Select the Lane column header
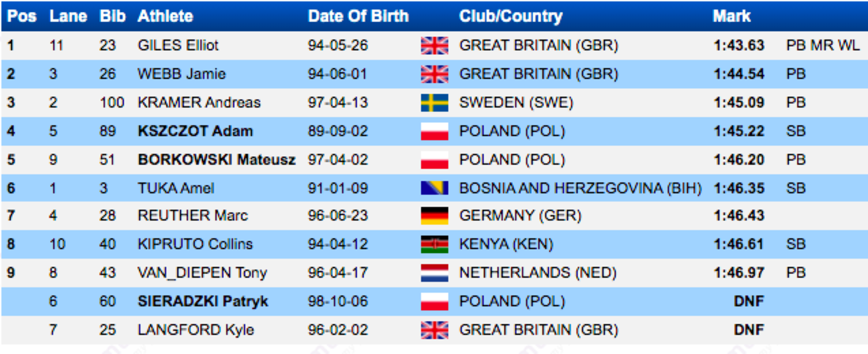The image size is (868, 354). tap(68, 16)
